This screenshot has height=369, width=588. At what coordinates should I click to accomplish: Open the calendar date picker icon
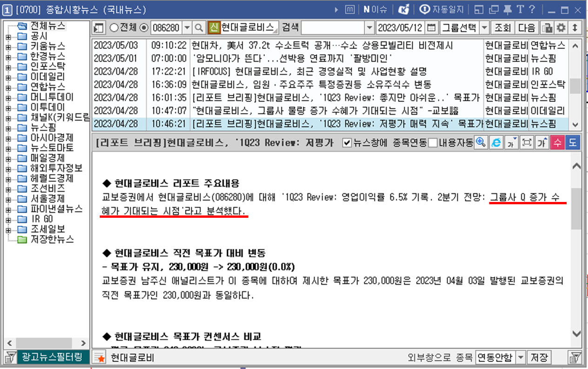pyautogui.click(x=432, y=28)
